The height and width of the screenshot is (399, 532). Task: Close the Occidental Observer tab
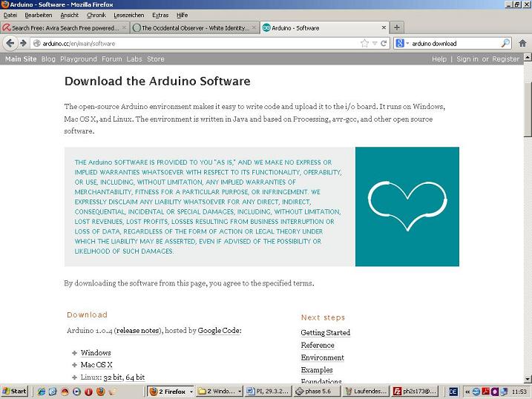[254, 27]
